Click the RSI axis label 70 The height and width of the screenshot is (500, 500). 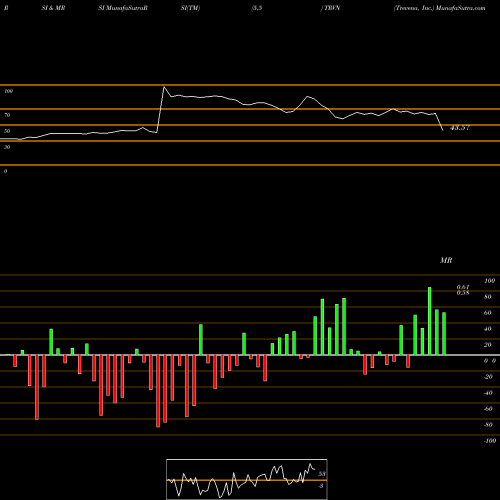7,115
